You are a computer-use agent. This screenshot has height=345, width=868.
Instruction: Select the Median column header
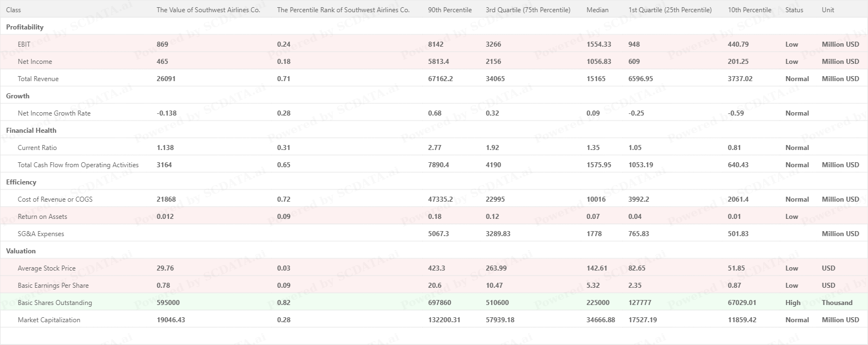(597, 10)
